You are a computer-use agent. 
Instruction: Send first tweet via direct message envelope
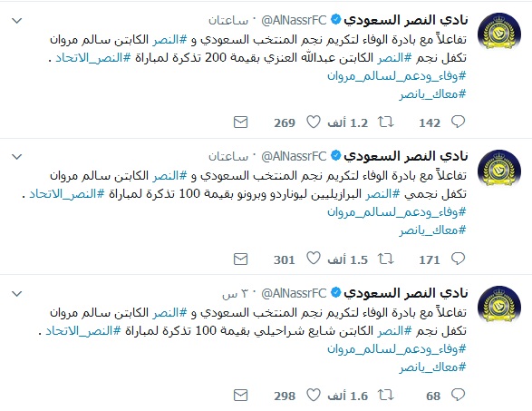coord(240,122)
